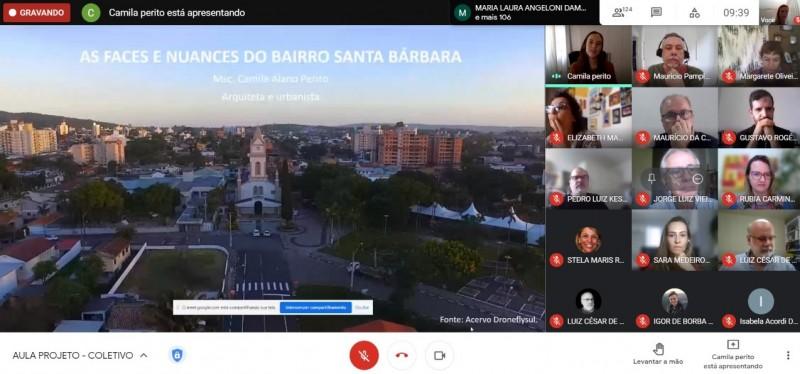Click muted mic icon on Igor de Borba tile
800x374 pixels.
pyautogui.click(x=643, y=321)
